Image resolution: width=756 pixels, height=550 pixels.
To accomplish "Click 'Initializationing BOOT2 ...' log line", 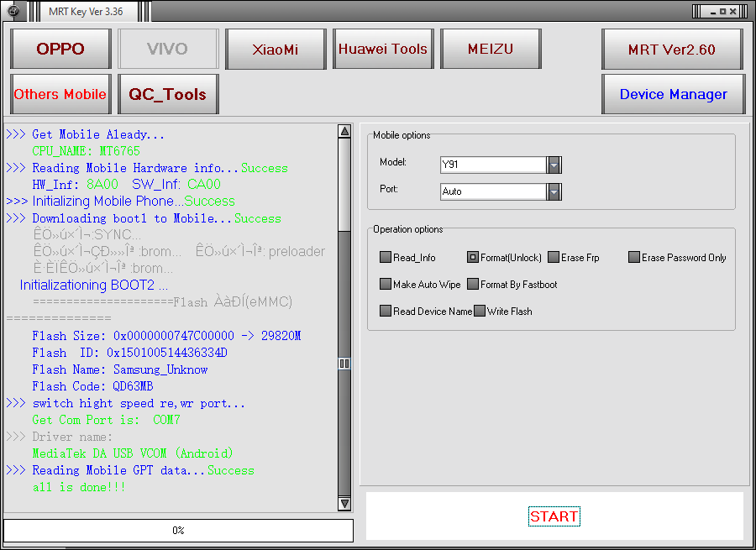I will [93, 285].
